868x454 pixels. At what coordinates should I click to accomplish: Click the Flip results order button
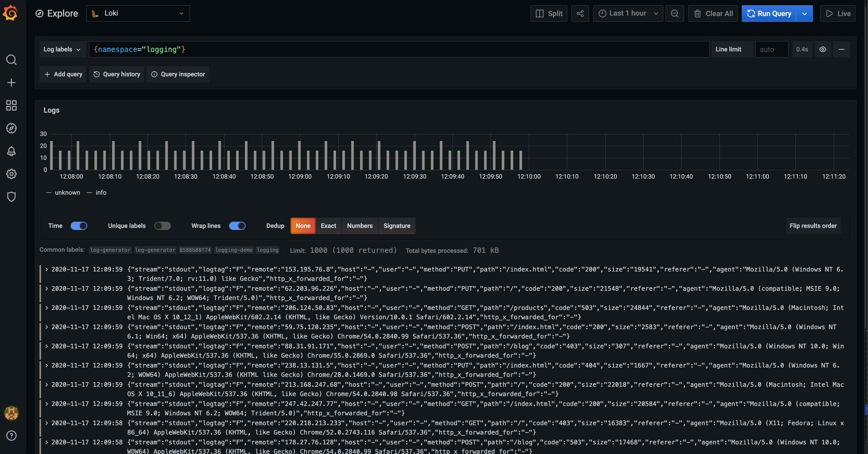click(x=813, y=226)
